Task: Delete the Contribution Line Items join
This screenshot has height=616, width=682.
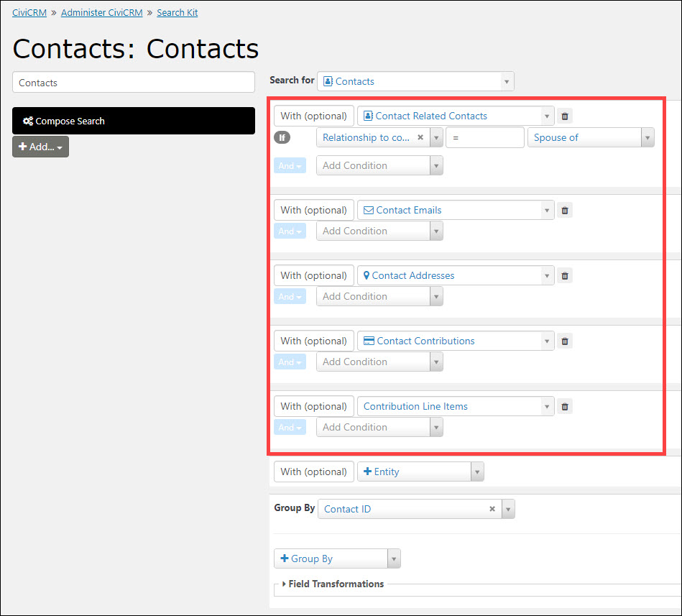Action: click(565, 407)
